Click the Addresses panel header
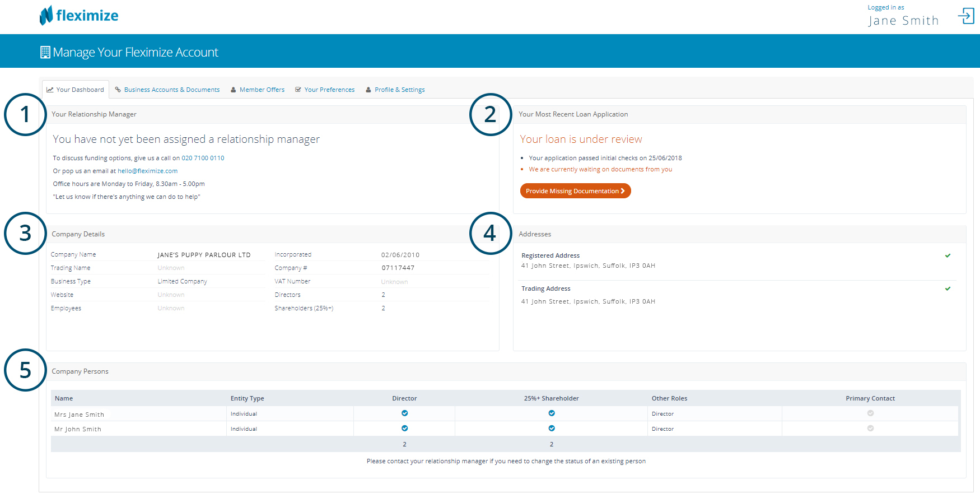Viewport: 980px width, 498px height. 740,234
